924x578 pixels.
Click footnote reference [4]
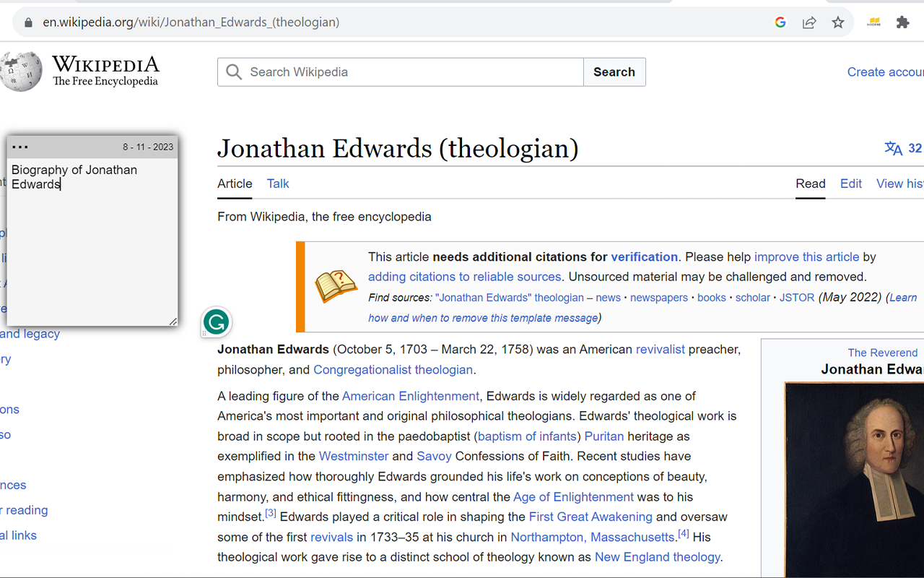(684, 533)
